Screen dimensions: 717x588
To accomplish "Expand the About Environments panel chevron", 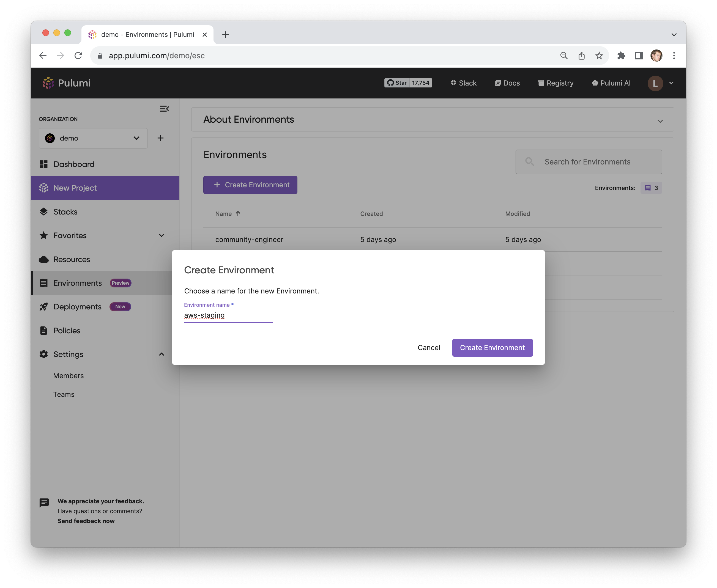I will tap(660, 121).
